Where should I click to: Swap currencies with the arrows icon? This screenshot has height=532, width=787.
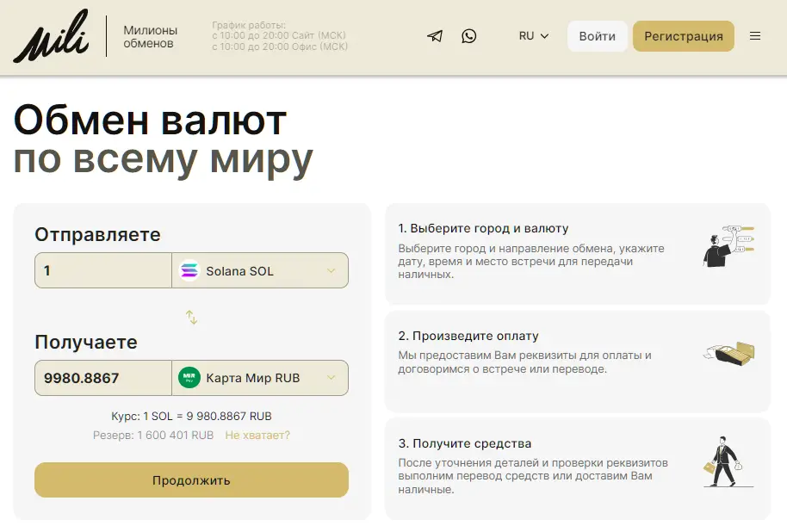192,318
